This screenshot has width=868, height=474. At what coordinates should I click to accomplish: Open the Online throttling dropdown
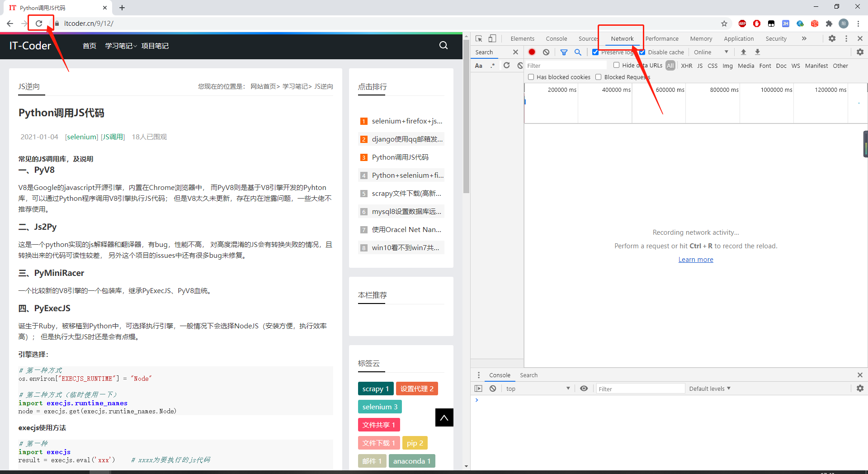coord(711,52)
